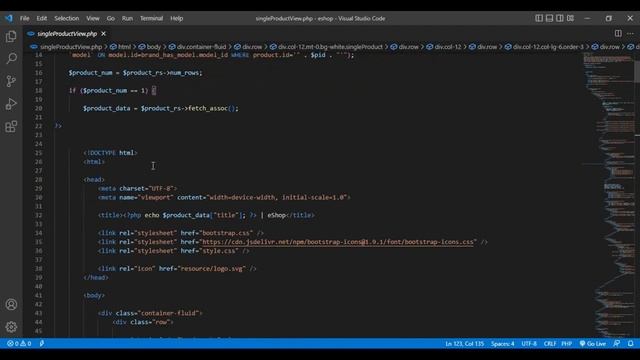
Task: Toggle secondary side bar layout icon
Action: pos(560,18)
